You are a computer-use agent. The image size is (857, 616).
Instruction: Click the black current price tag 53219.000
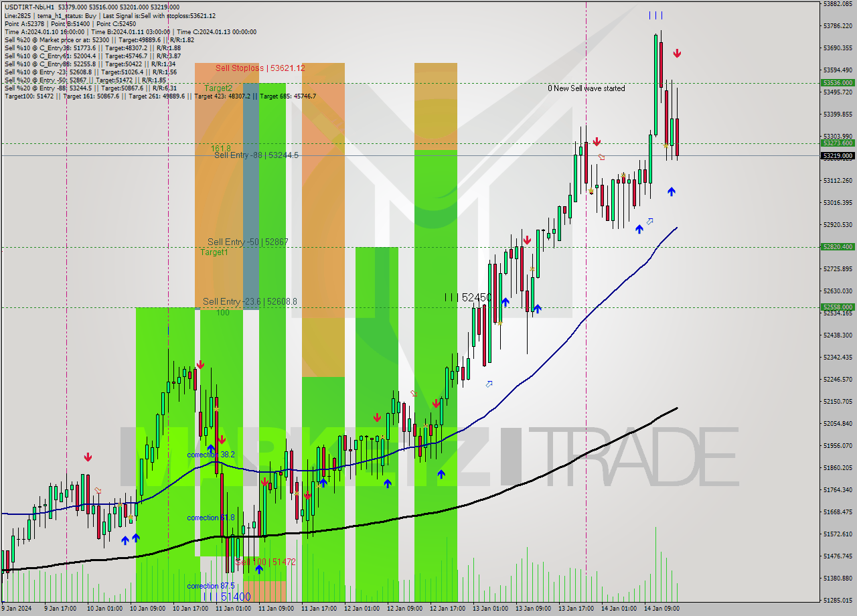838,156
